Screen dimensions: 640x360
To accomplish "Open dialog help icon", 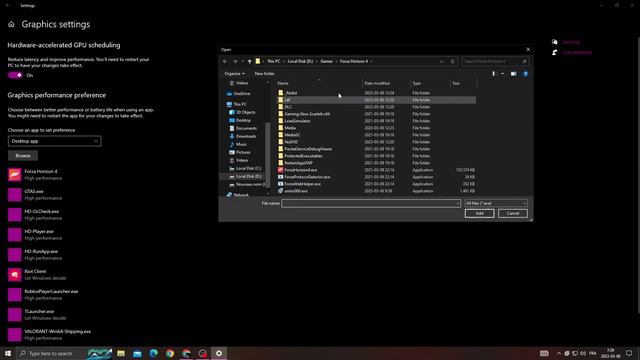I will (x=525, y=74).
